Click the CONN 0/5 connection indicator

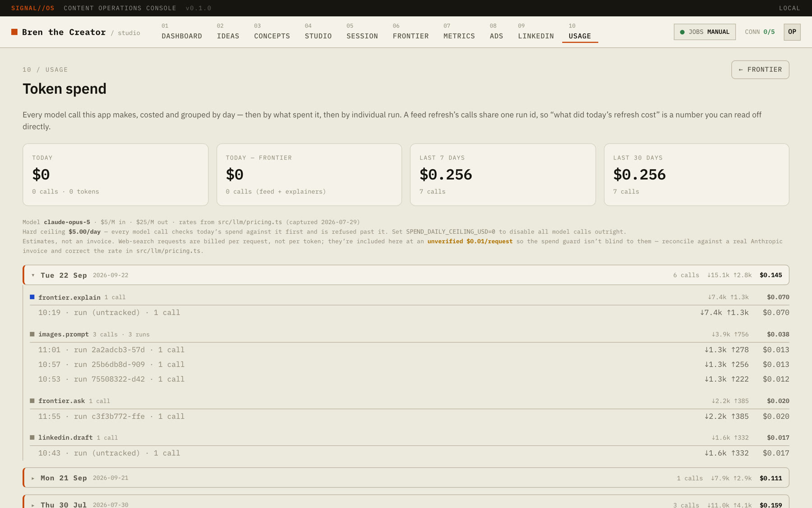760,32
